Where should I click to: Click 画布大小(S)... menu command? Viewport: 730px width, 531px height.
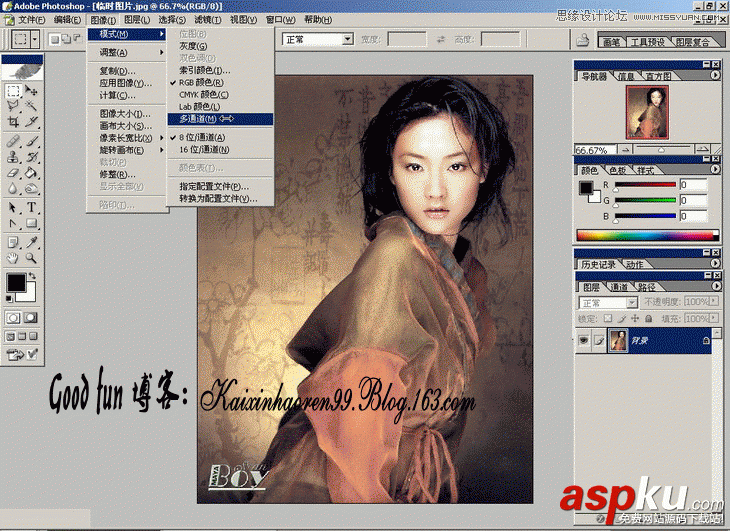pos(127,126)
